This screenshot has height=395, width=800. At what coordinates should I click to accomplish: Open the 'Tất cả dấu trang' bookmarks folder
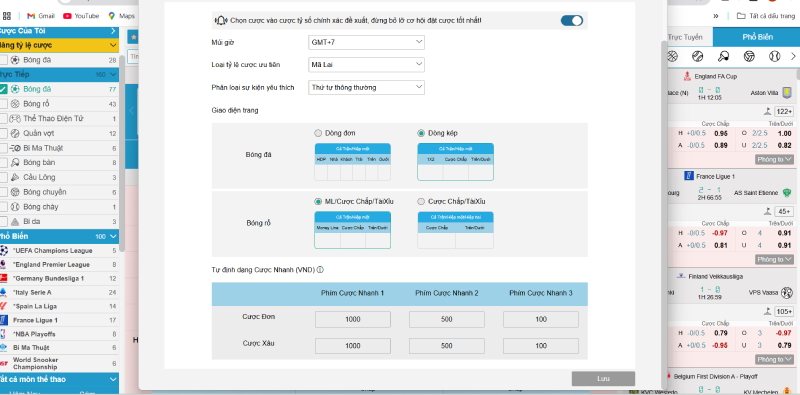[x=765, y=16]
